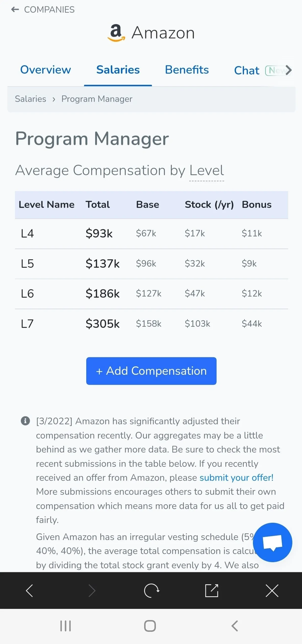Follow the submit your offer link
Image resolution: width=302 pixels, height=644 pixels.
pyautogui.click(x=236, y=478)
